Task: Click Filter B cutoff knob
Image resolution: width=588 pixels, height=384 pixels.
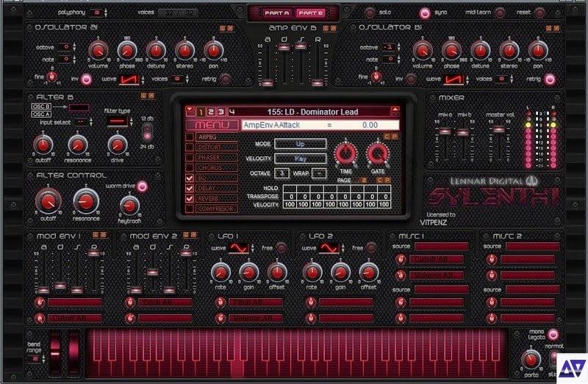Action: click(x=43, y=145)
